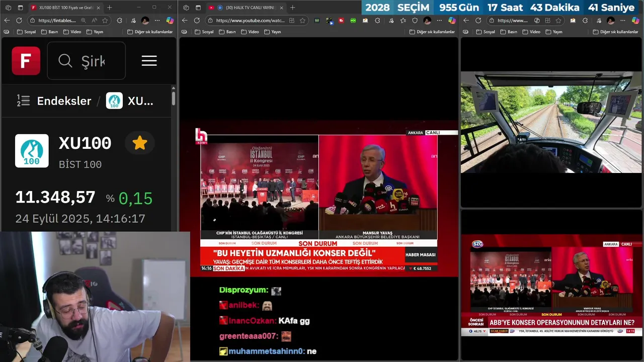Image resolution: width=644 pixels, height=362 pixels.
Task: Reload the YouTube page
Action: click(197, 20)
